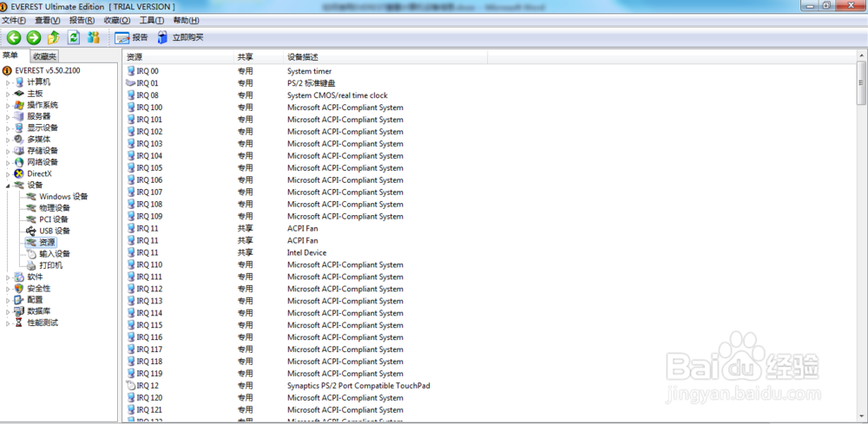Expand the 计算机 tree node
The image size is (868, 424).
(8, 82)
